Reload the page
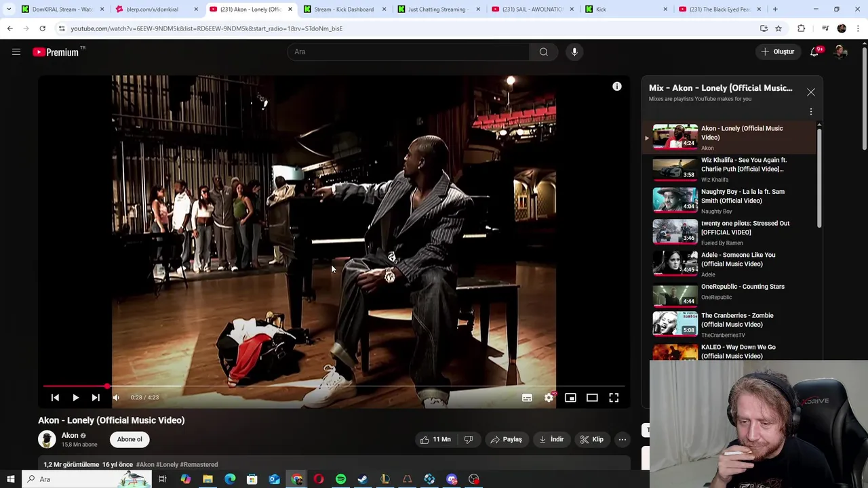The width and height of the screenshot is (868, 488). click(42, 28)
